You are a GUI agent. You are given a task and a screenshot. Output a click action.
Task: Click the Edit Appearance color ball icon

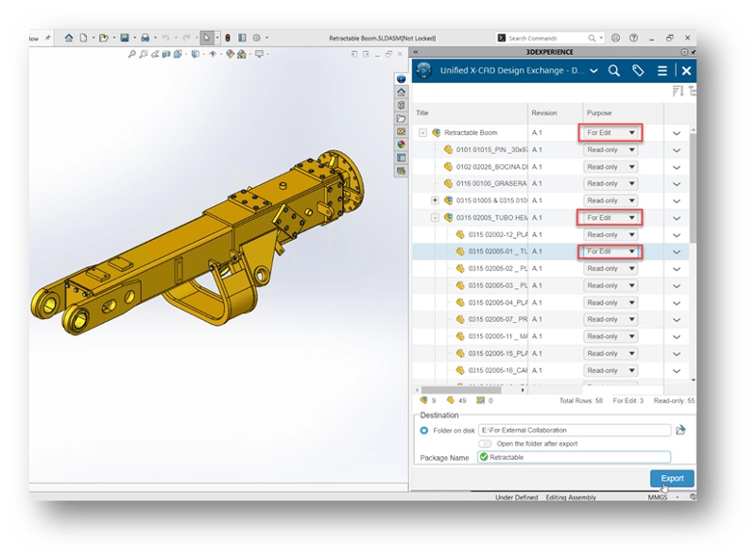230,54
